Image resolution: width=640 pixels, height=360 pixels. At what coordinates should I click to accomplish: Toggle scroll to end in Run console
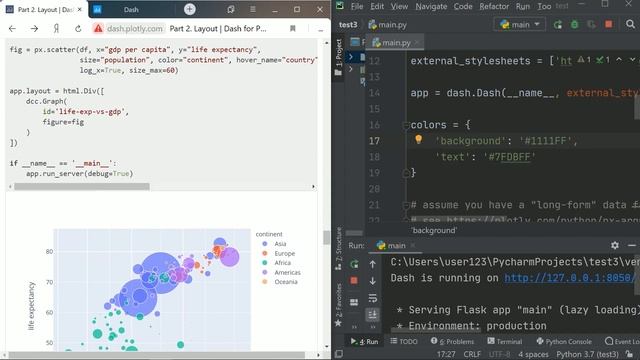pos(372,314)
